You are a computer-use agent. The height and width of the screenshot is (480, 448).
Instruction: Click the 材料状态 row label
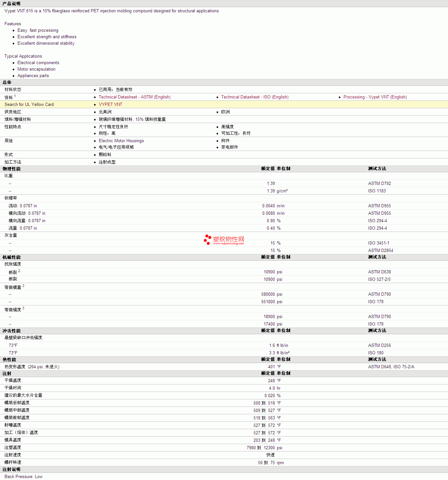click(x=13, y=89)
